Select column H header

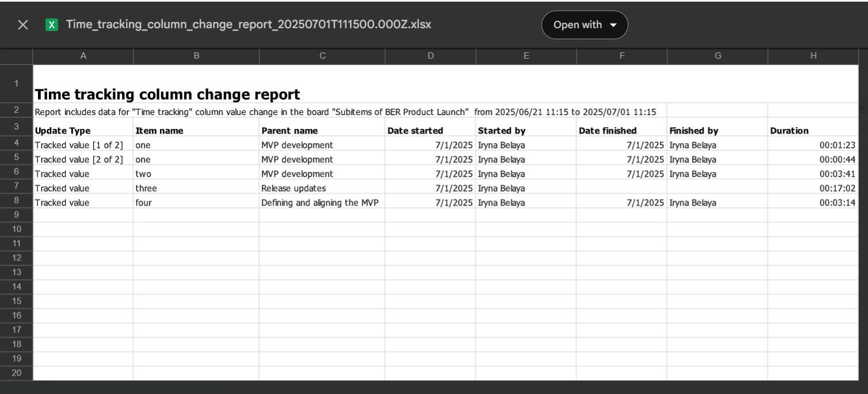point(813,56)
